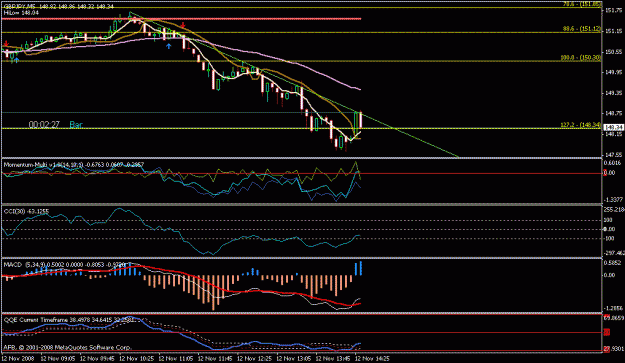This screenshot has height=363, width=625.
Task: Click the red sell arrow at chart's left edge
Action: click(x=6, y=43)
